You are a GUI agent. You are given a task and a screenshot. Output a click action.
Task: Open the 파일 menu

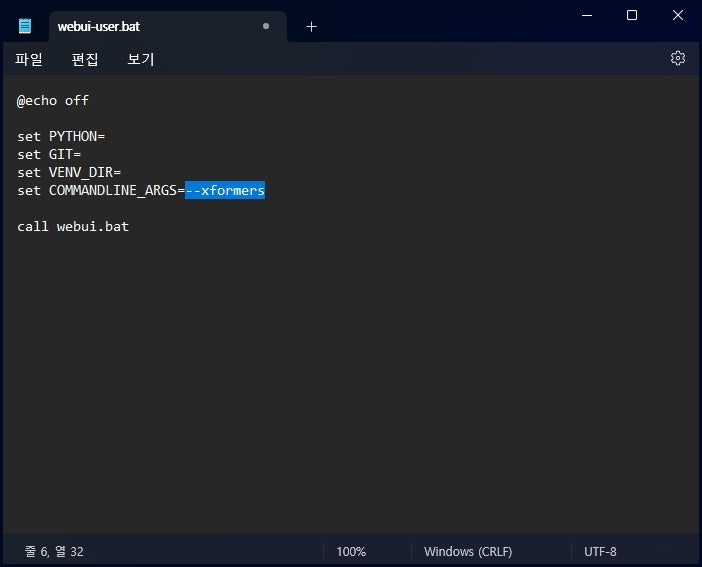[29, 59]
